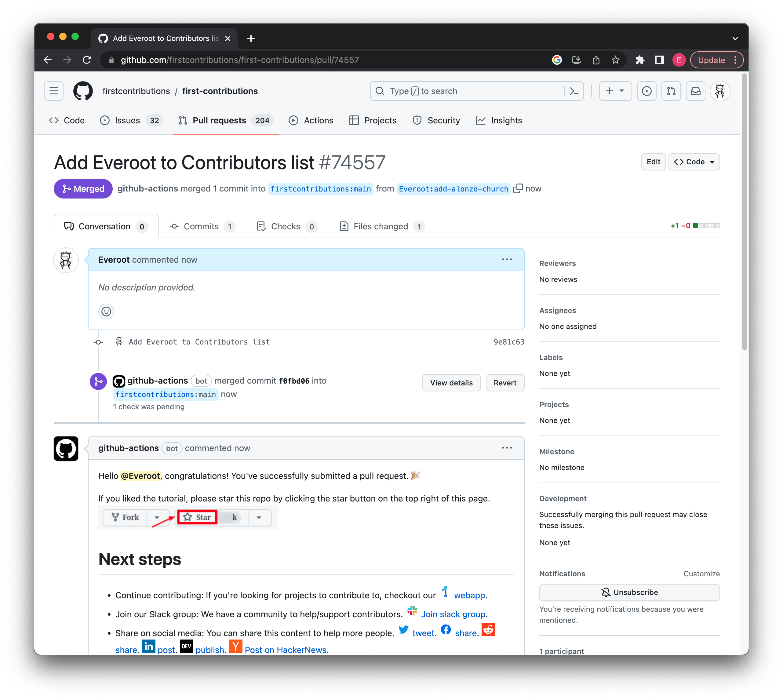Image resolution: width=783 pixels, height=700 pixels.
Task: Click the page vertical scrollbar
Action: click(x=744, y=212)
